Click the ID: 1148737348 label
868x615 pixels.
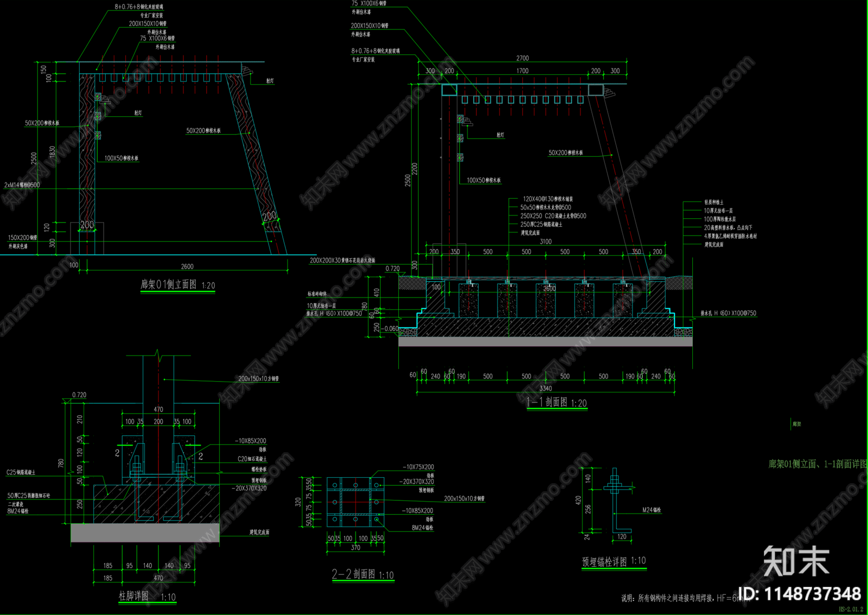click(800, 594)
